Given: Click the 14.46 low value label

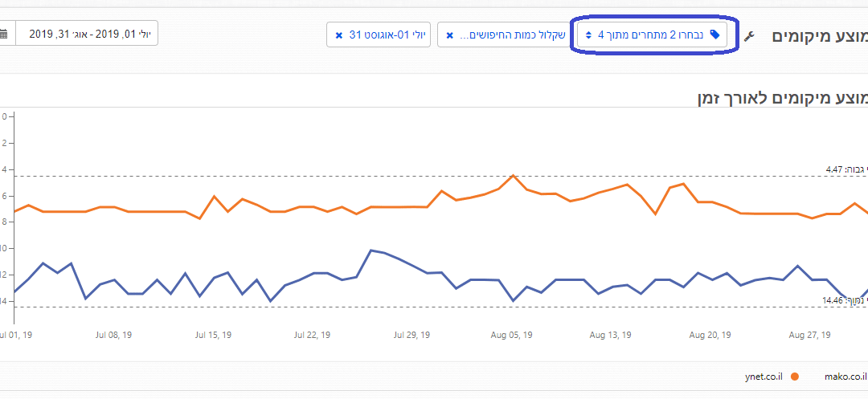Looking at the screenshot, I should coord(845,300).
